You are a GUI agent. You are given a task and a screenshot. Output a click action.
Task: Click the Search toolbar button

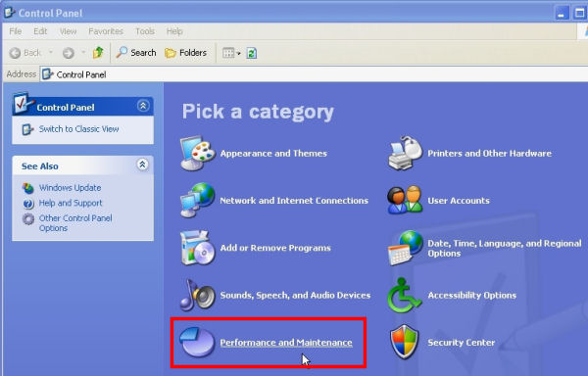[x=136, y=53]
